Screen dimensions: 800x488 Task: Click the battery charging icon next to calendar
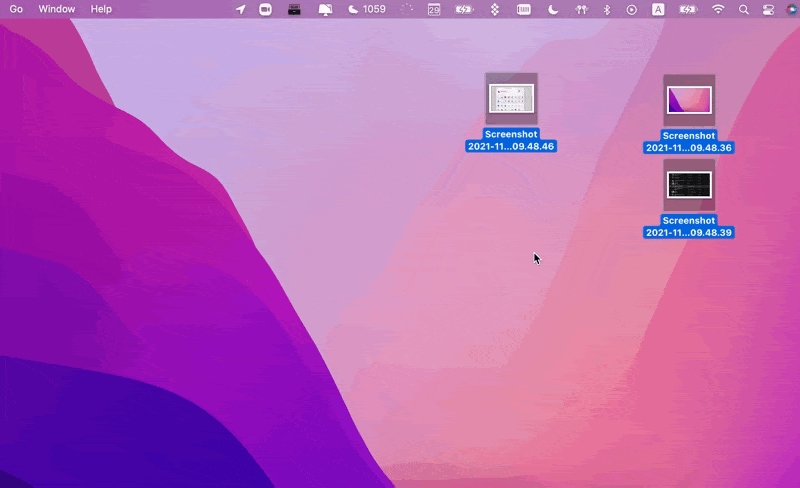pos(464,9)
